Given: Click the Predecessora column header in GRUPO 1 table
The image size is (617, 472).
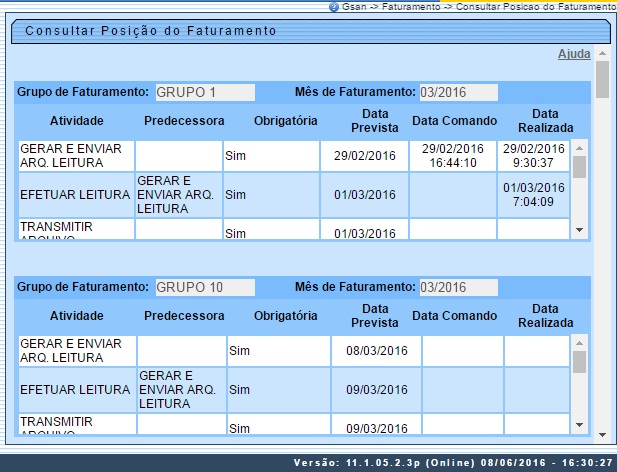Looking at the screenshot, I should (x=184, y=121).
